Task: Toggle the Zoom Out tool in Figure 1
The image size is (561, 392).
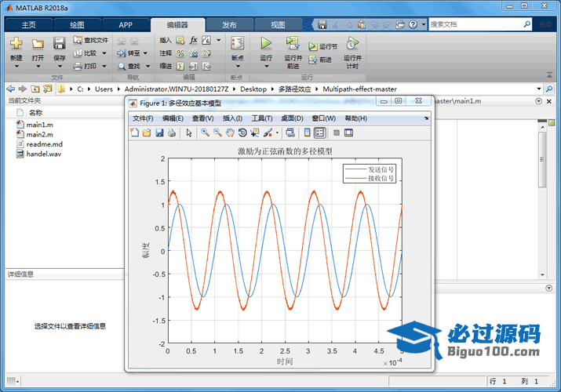Action: pos(217,133)
